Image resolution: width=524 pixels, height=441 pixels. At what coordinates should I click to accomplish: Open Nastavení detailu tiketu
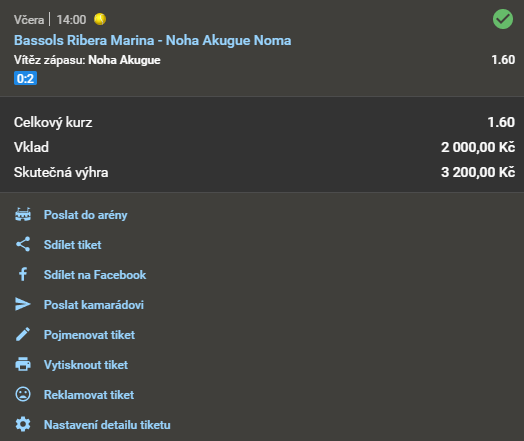(107, 425)
